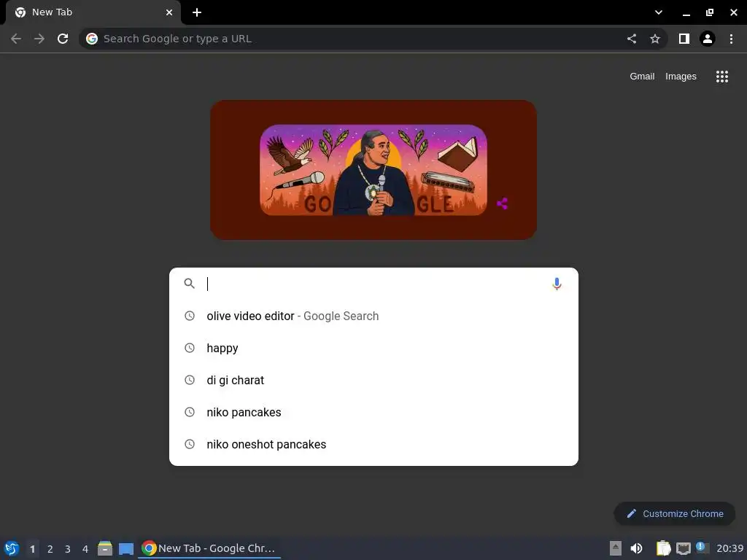Click show desktop icon in taskbar

125,548
